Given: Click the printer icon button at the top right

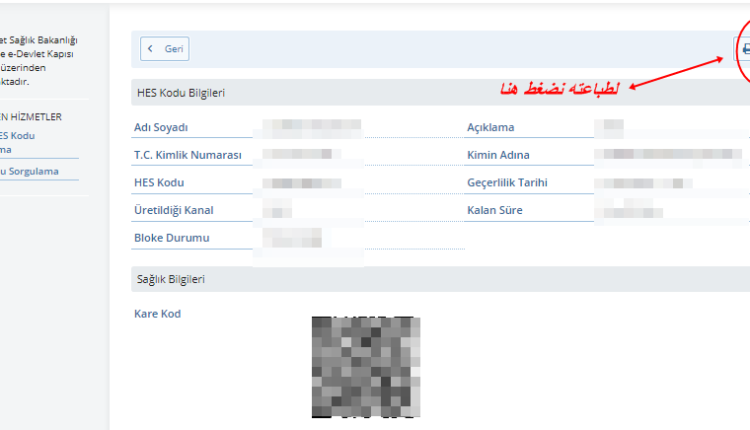Looking at the screenshot, I should pyautogui.click(x=743, y=49).
